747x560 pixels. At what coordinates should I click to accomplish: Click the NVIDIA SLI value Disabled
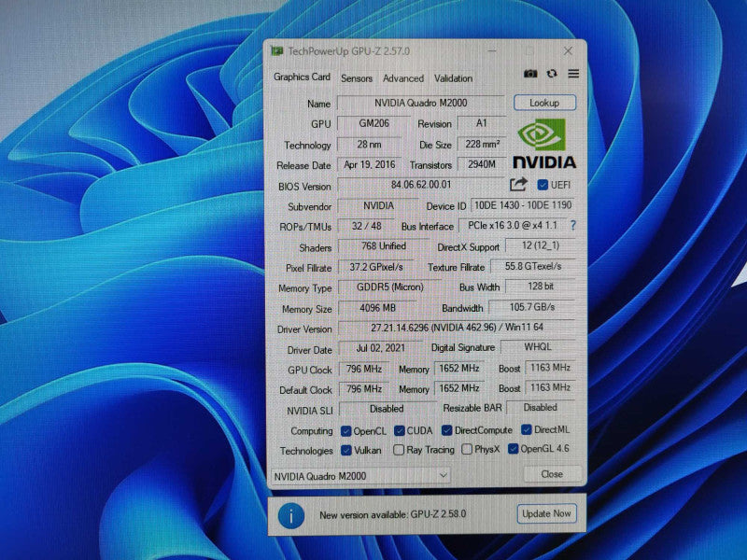387,409
